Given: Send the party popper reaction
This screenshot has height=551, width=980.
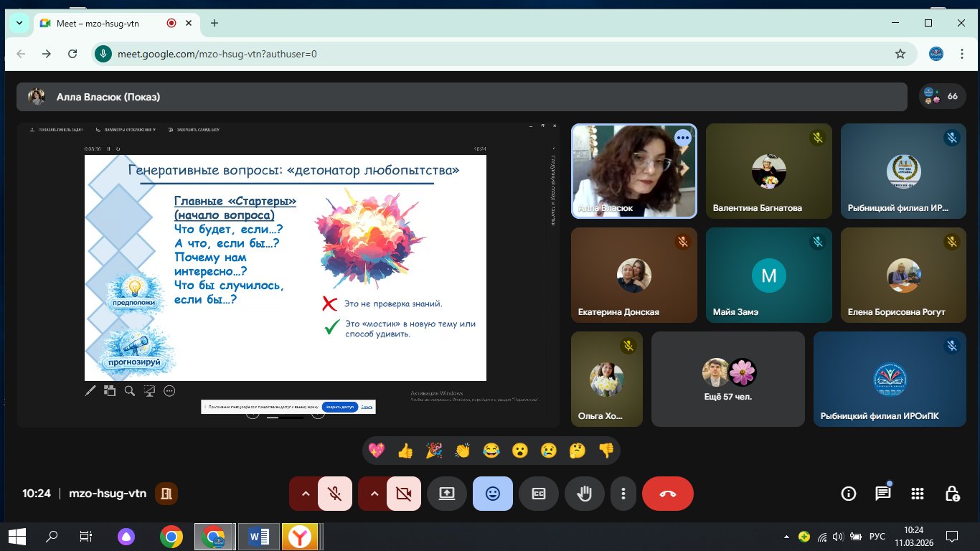Looking at the screenshot, I should tap(434, 451).
